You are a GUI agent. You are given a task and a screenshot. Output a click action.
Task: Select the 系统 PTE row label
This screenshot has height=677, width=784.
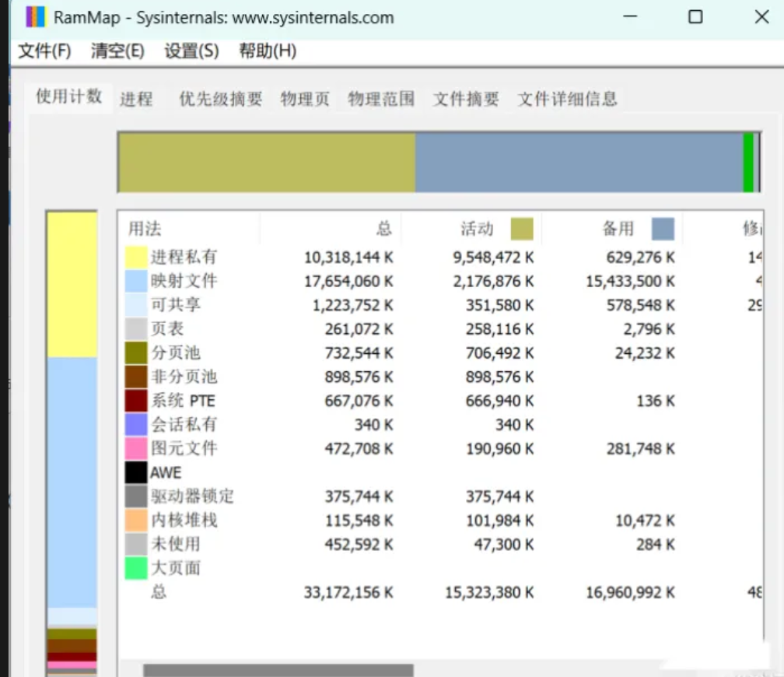(x=183, y=401)
